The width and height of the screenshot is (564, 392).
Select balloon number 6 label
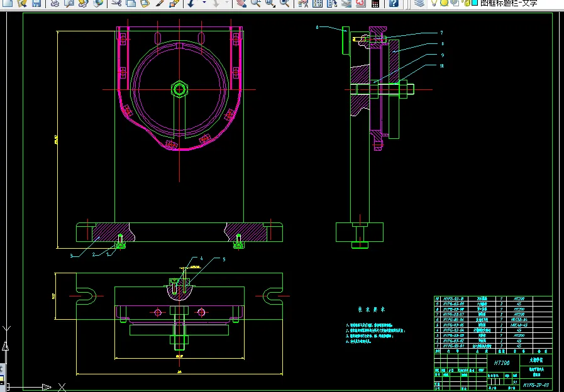point(318,27)
